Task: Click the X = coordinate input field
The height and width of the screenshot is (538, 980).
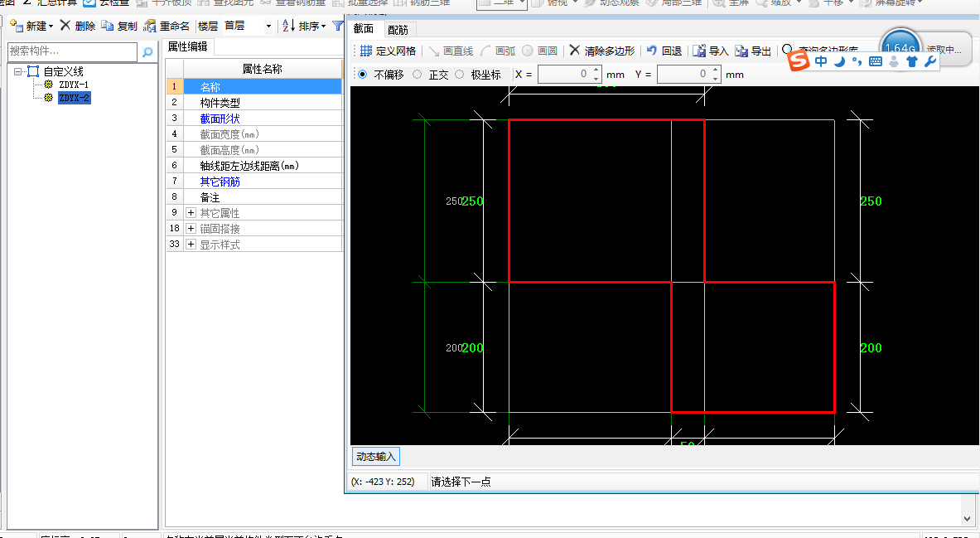Action: [x=564, y=75]
